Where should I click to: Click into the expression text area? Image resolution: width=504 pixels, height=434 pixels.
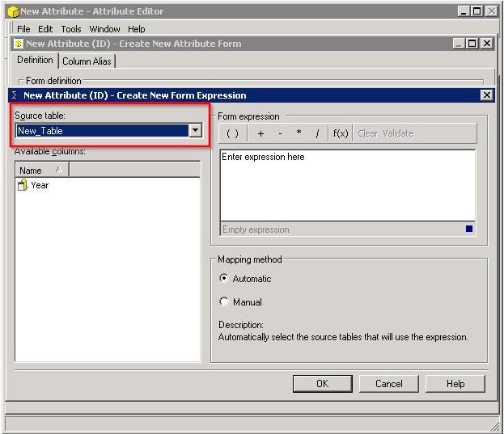click(348, 186)
